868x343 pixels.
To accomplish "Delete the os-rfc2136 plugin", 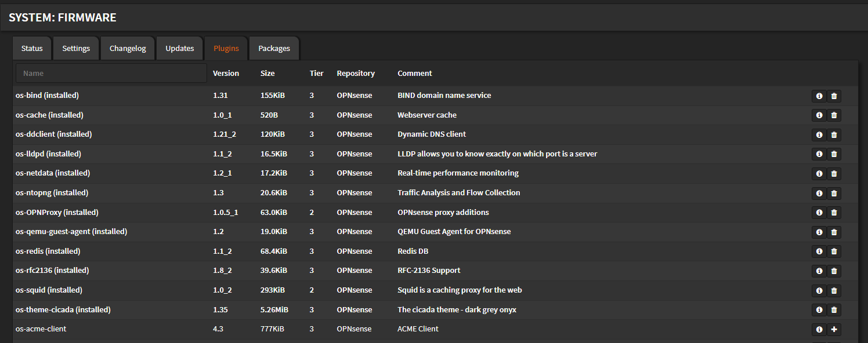I will pos(834,271).
